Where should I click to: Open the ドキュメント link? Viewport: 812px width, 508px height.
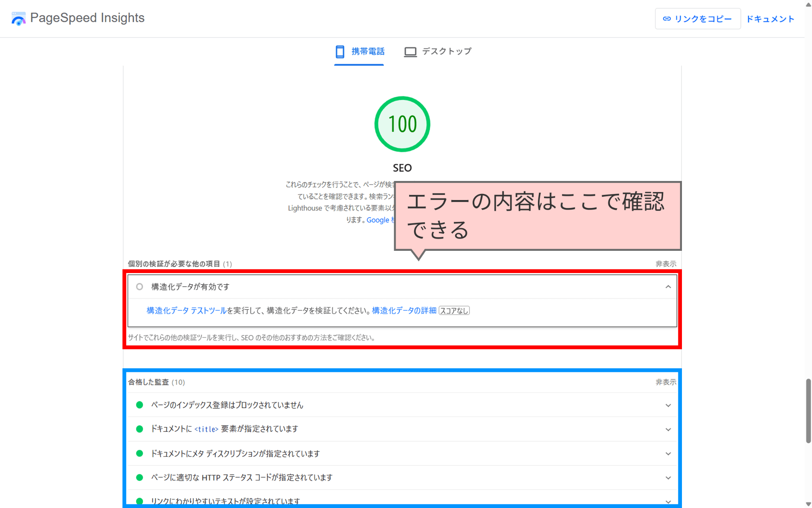(x=770, y=19)
